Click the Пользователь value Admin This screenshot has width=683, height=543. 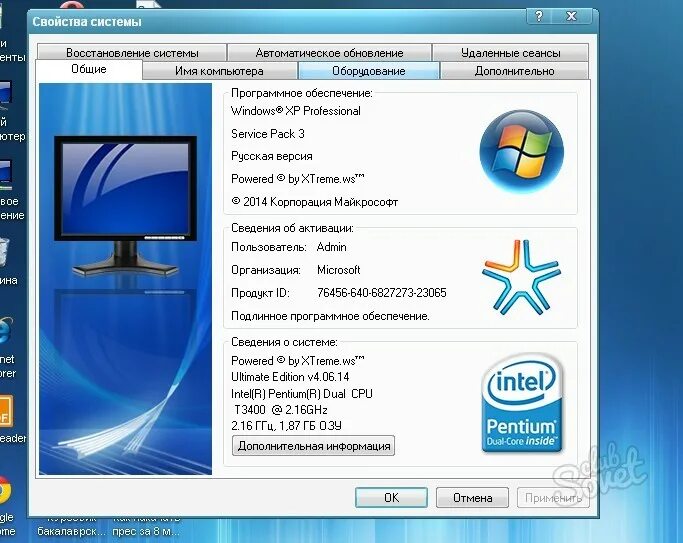331,247
